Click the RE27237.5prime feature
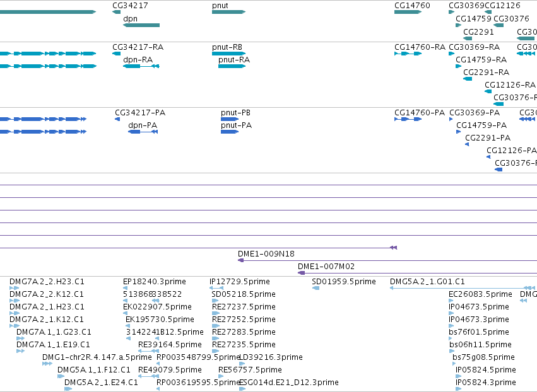537x392 pixels. point(215,313)
